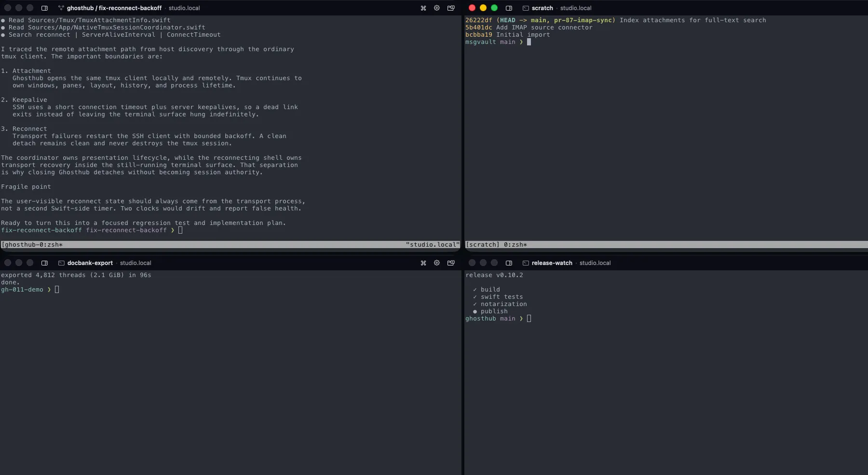868x475 pixels.
Task: Click the 'ghosthub main' shell prompt
Action: 494,319
